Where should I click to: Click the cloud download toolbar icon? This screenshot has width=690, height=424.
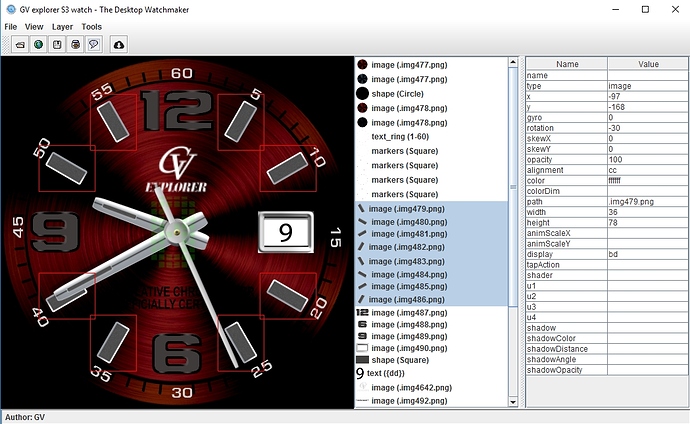click(119, 45)
